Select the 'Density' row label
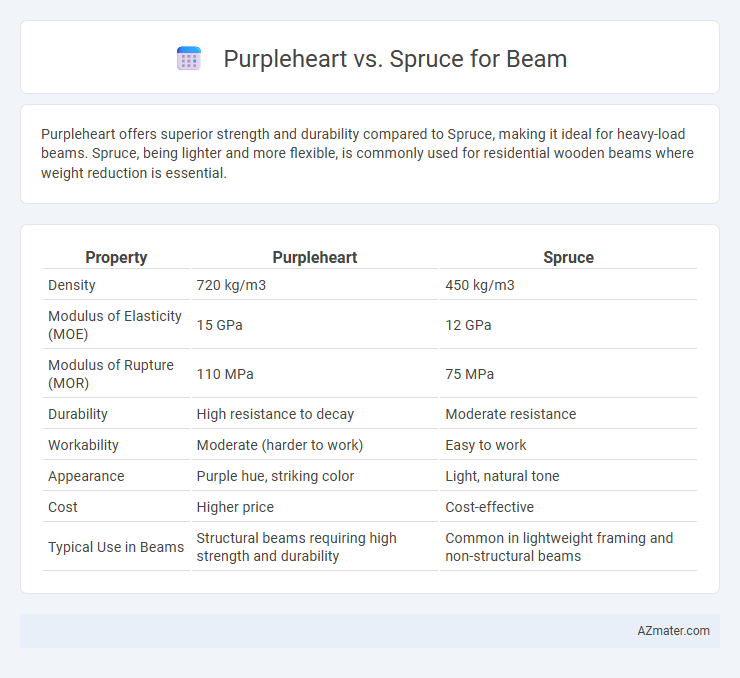Image resolution: width=740 pixels, height=678 pixels. pos(72,285)
